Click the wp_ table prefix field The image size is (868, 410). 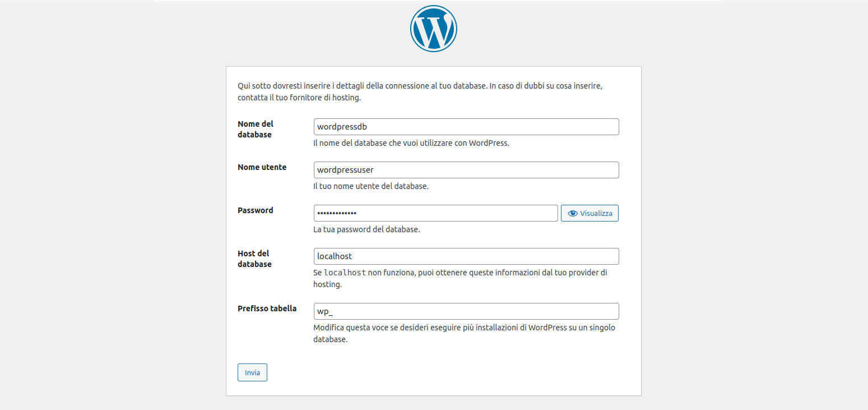pyautogui.click(x=466, y=311)
